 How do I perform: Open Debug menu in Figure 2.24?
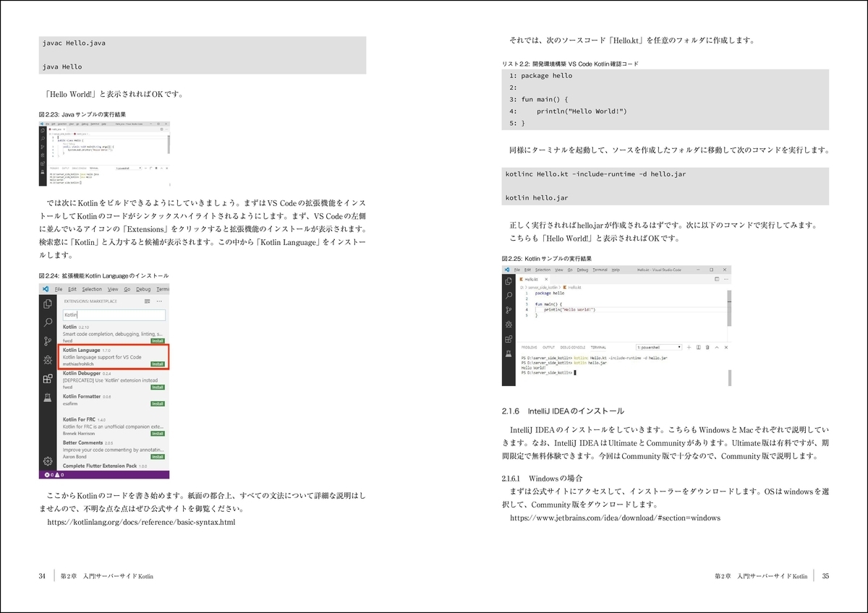point(143,289)
